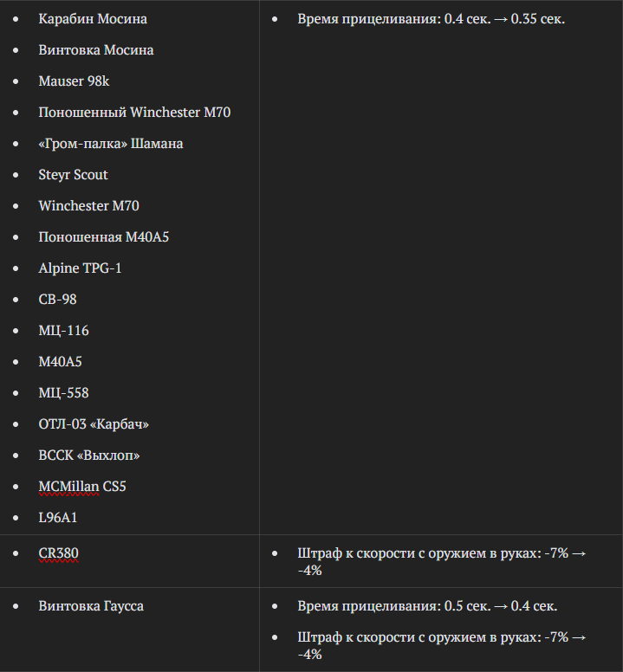
Task: Click "«Гром-палка» Шамана" list item
Action: tap(111, 144)
